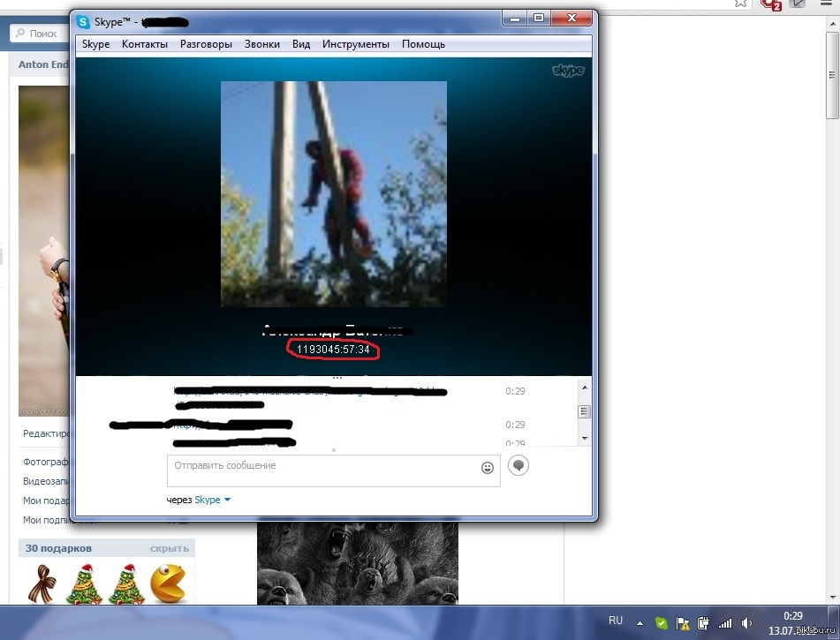Click the power plug battery tray icon
The image size is (840, 640).
(x=703, y=621)
